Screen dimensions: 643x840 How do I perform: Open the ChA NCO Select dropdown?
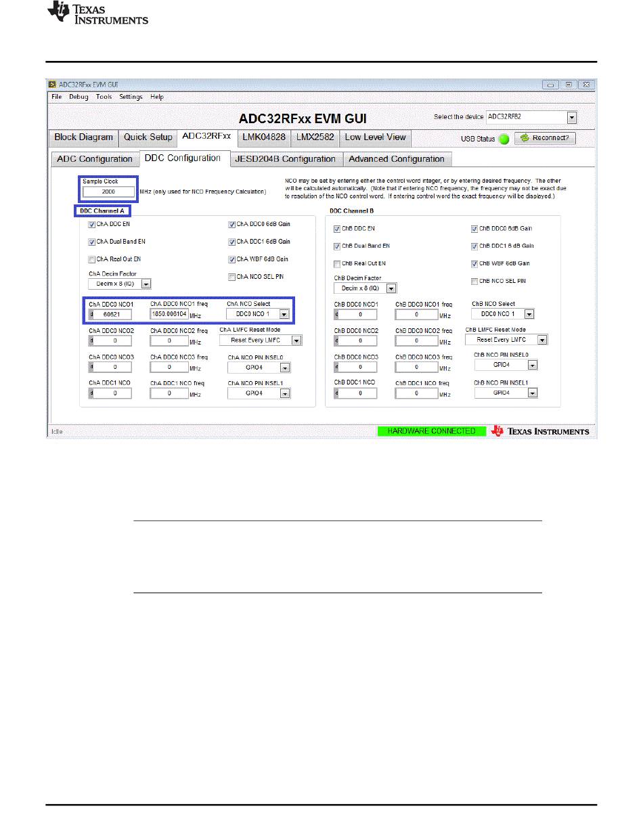coord(259,314)
